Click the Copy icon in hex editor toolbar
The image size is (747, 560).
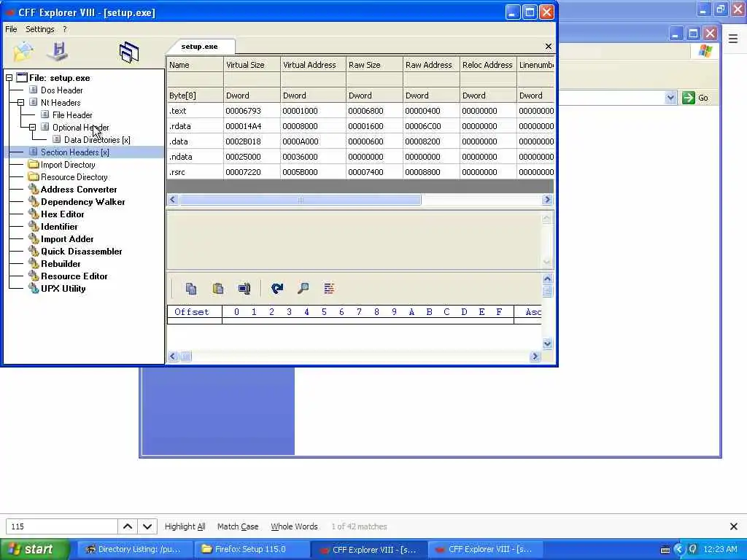[191, 289]
